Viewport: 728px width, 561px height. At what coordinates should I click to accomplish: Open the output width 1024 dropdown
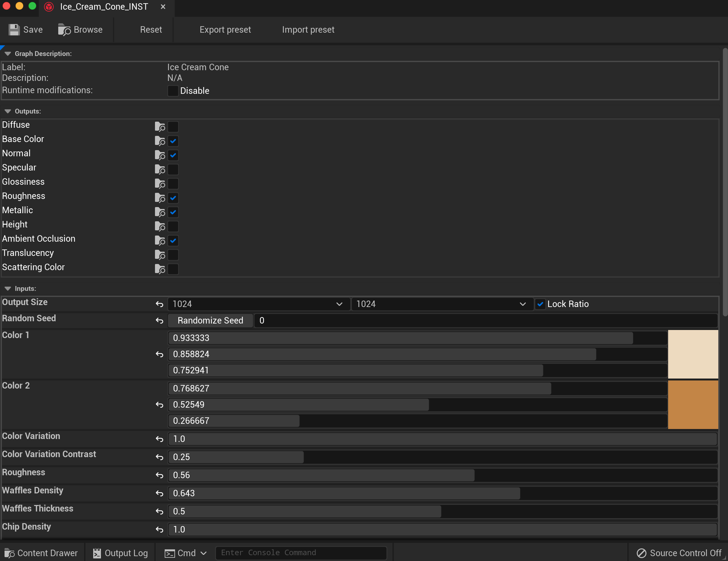click(x=339, y=304)
